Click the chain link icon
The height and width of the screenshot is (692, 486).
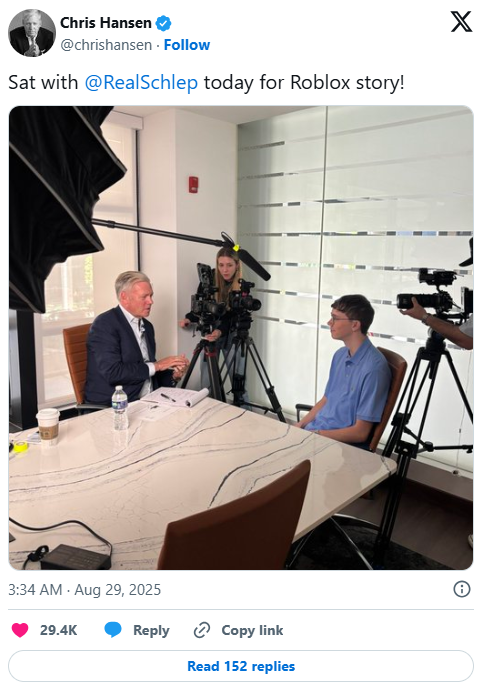click(202, 630)
